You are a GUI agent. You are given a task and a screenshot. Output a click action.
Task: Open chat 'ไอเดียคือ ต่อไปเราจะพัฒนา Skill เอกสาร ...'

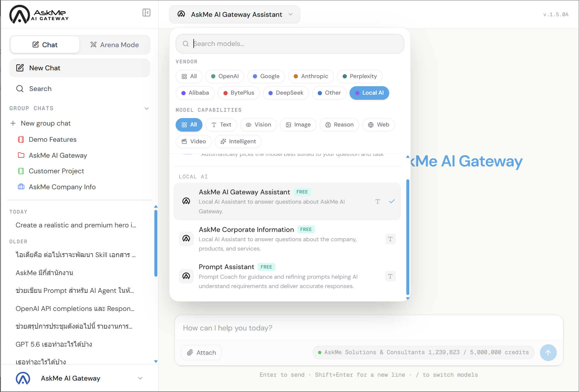click(x=76, y=255)
